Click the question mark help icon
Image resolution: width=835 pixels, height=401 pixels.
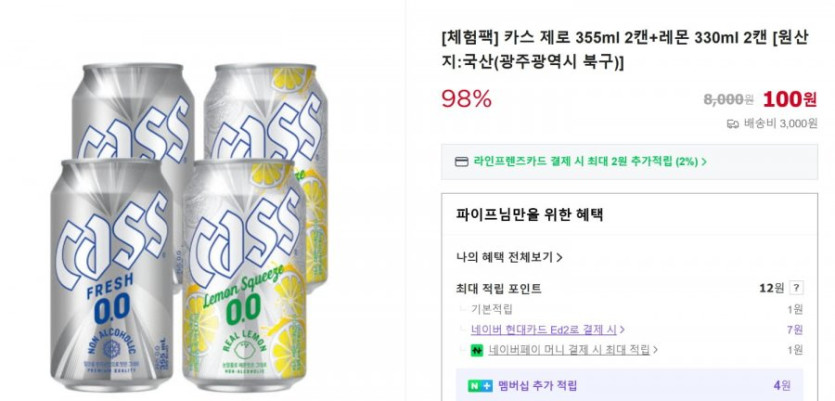click(796, 288)
